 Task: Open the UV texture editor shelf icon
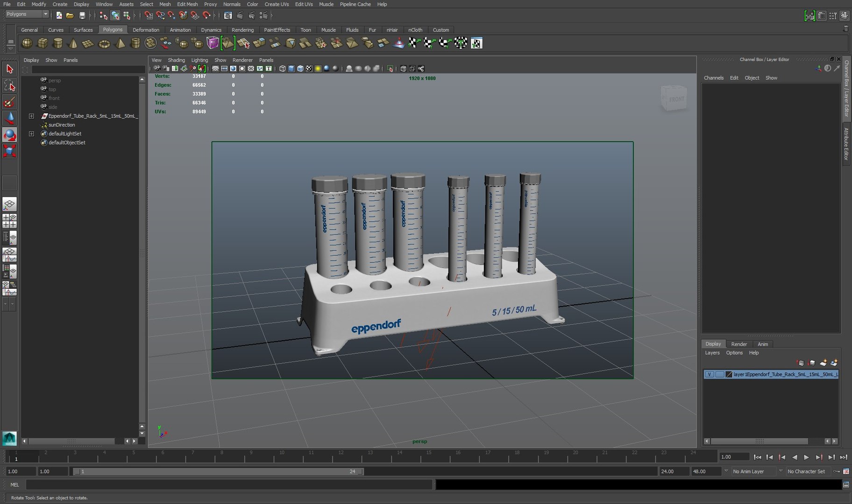pos(476,43)
